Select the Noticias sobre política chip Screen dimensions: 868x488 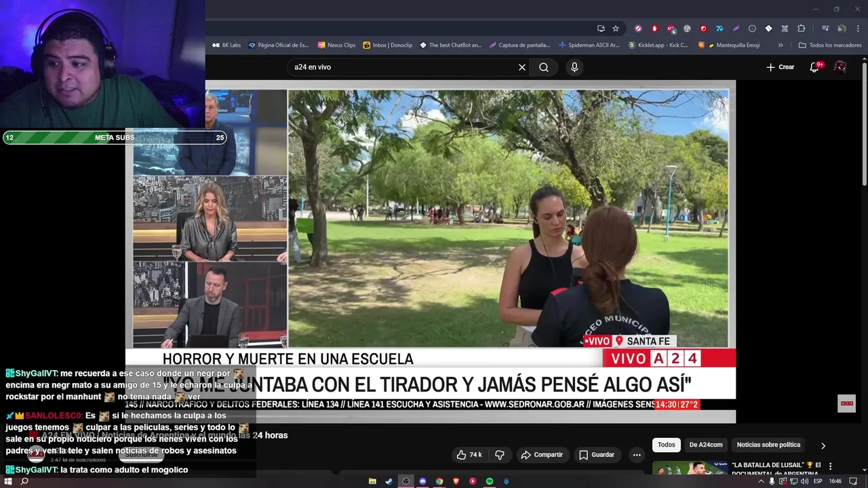(768, 445)
